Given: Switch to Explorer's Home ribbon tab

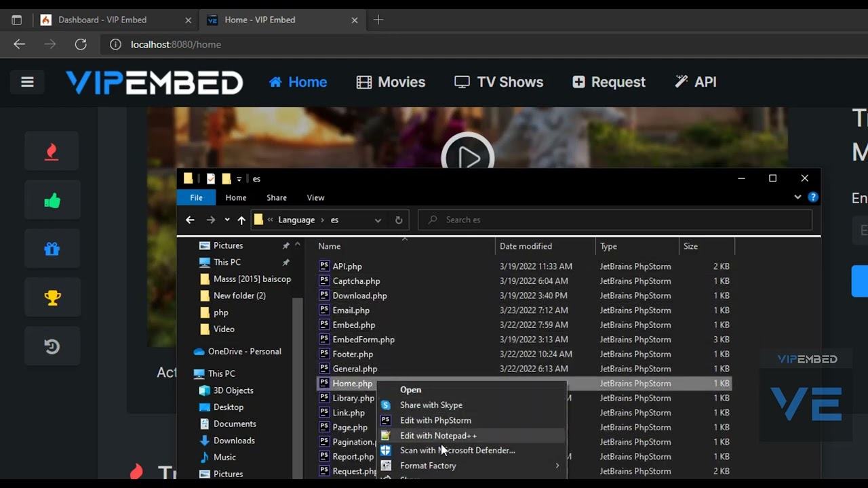Looking at the screenshot, I should coord(236,197).
